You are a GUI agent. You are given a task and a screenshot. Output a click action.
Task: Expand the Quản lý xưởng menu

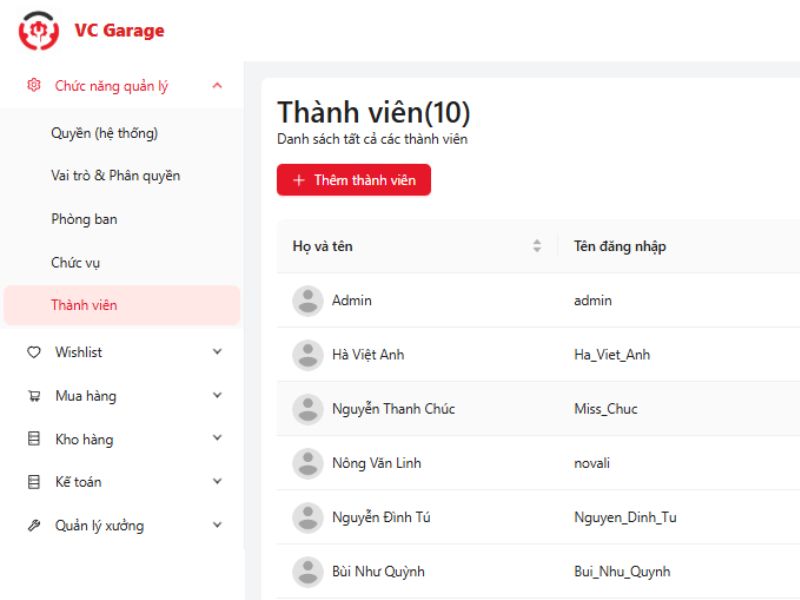[218, 525]
